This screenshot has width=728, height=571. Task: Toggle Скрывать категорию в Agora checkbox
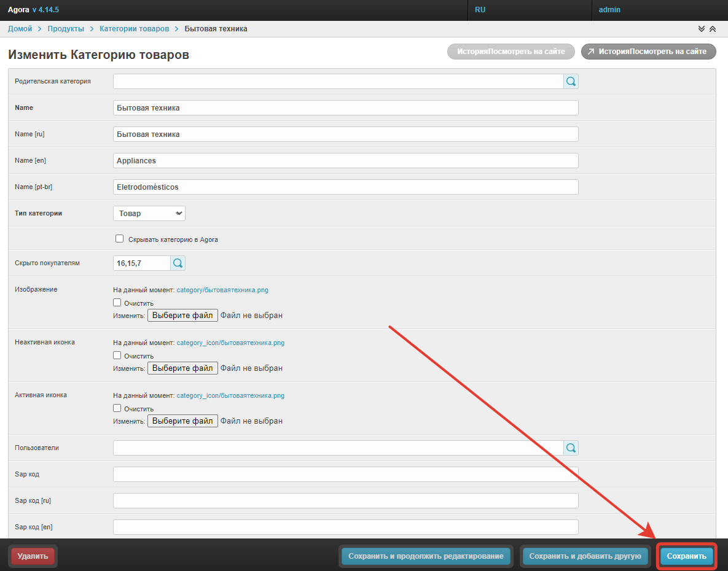click(120, 239)
